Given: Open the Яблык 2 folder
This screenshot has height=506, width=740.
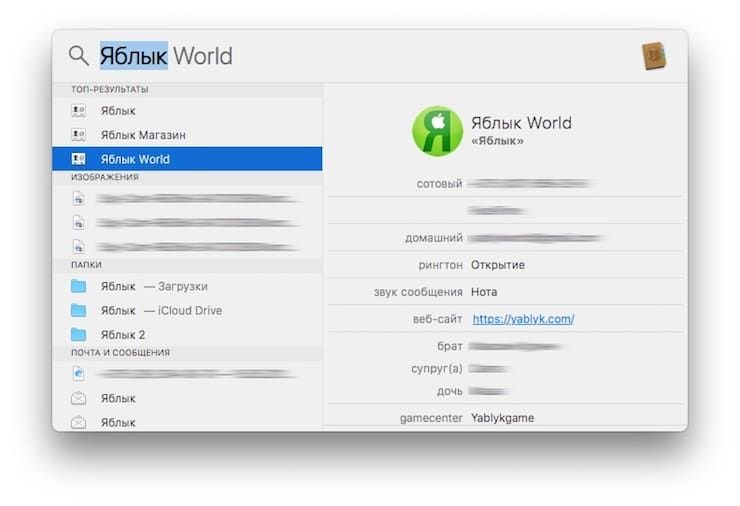Looking at the screenshot, I should pyautogui.click(x=187, y=335).
